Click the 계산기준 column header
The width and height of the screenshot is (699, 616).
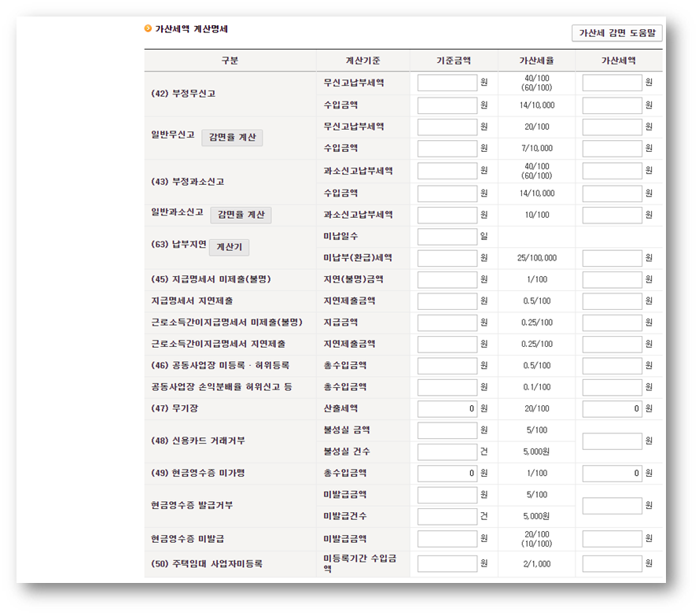point(363,61)
